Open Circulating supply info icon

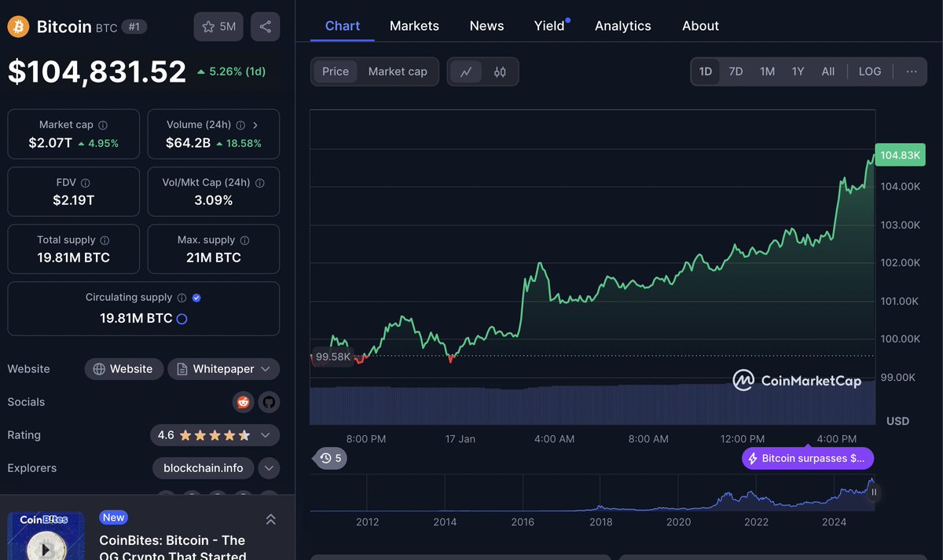pyautogui.click(x=182, y=298)
